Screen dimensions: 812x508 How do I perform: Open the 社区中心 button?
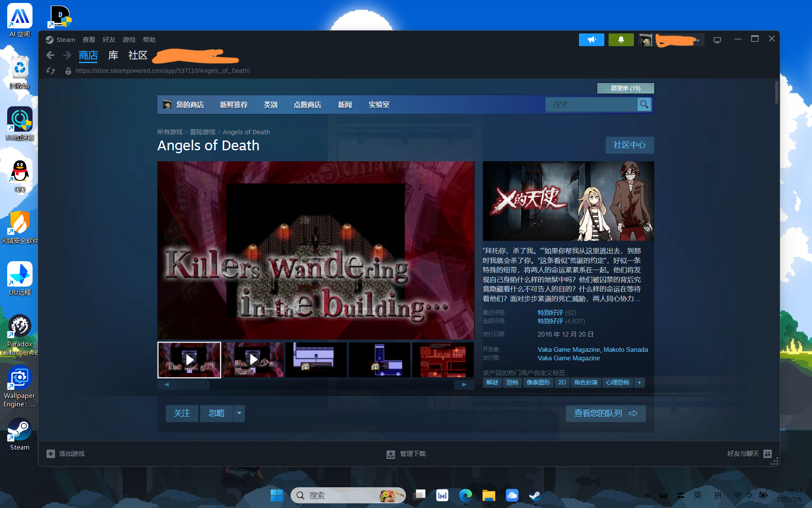coord(630,145)
